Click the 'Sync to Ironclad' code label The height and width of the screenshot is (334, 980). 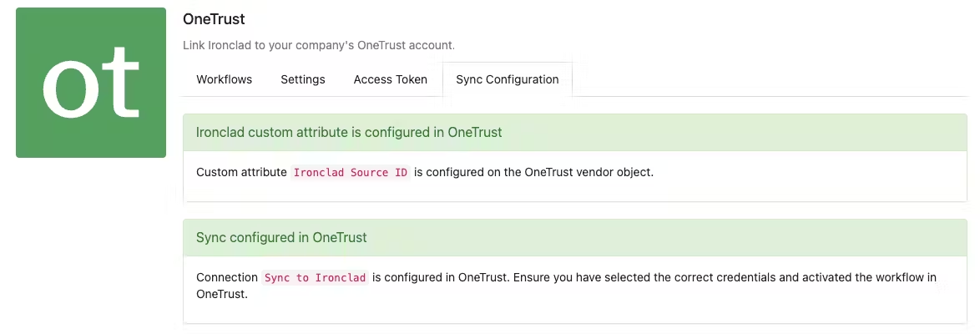[x=315, y=278]
